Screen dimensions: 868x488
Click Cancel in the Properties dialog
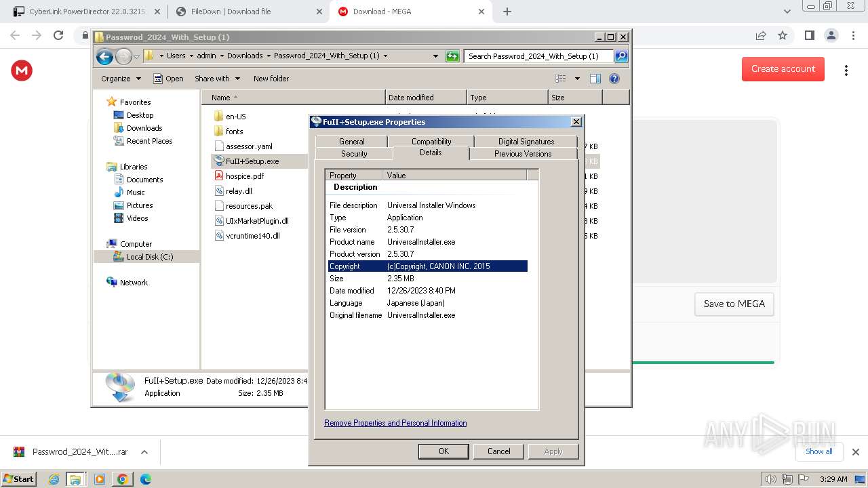(498, 451)
